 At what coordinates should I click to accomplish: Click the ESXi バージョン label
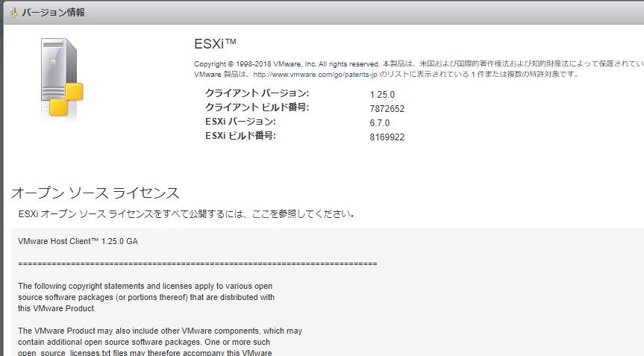click(x=241, y=122)
